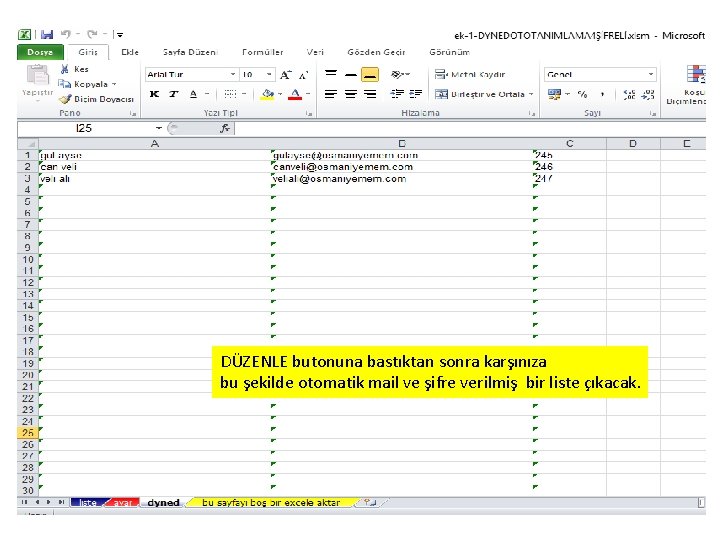Toggle the highlighted bottom align button
The image size is (720, 540).
[x=370, y=74]
